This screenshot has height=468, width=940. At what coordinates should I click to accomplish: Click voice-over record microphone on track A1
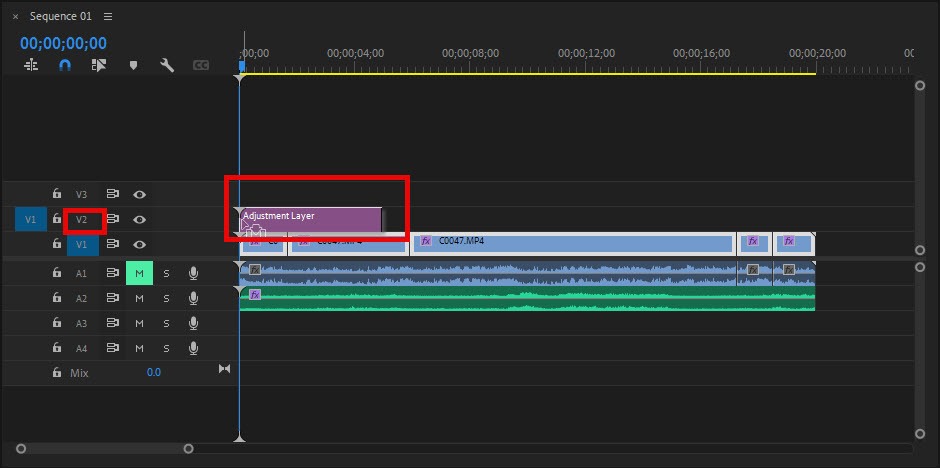[193, 273]
